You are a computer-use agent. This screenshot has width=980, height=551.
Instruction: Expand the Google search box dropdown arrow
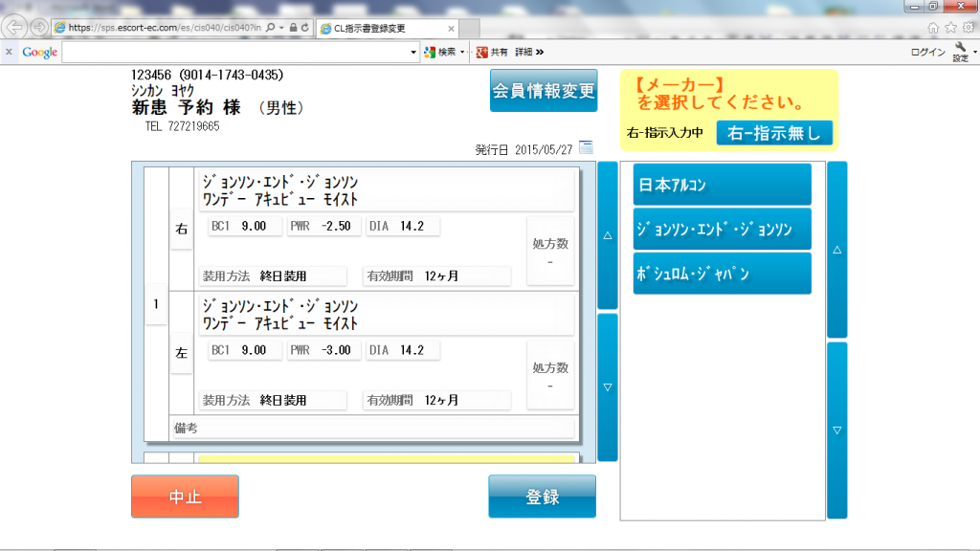(413, 53)
